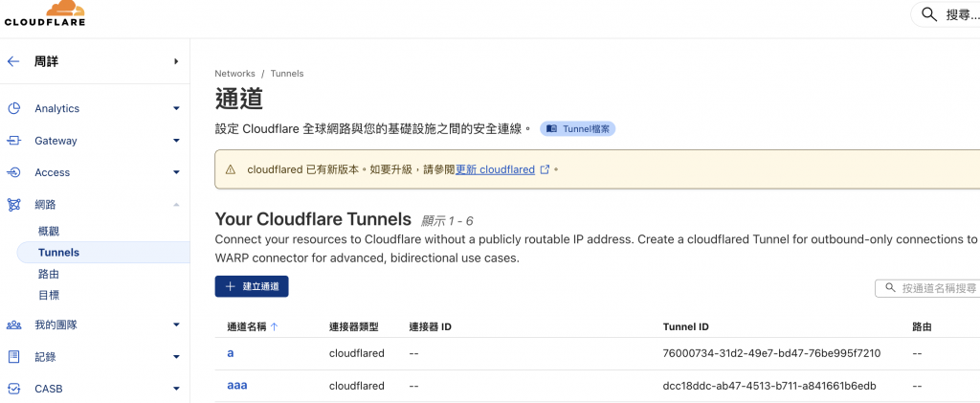Open the 更新 cloudflared link
The height and width of the screenshot is (403, 980).
click(495, 169)
